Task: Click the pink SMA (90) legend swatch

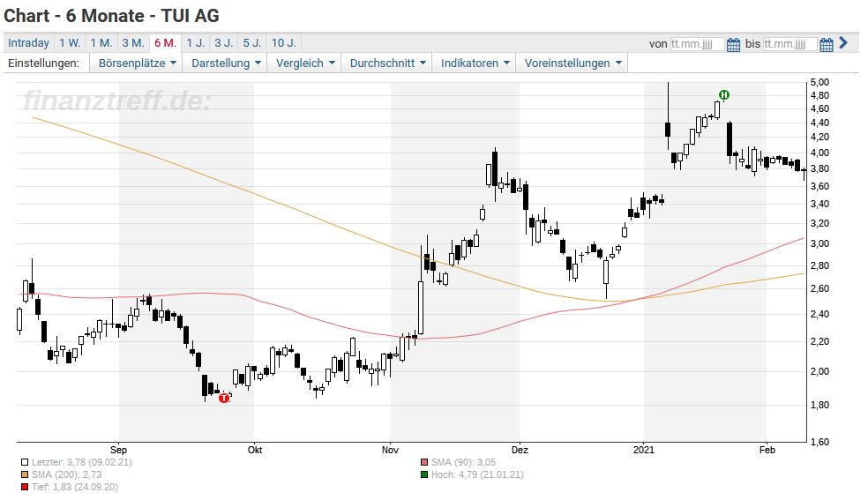Action: [424, 462]
